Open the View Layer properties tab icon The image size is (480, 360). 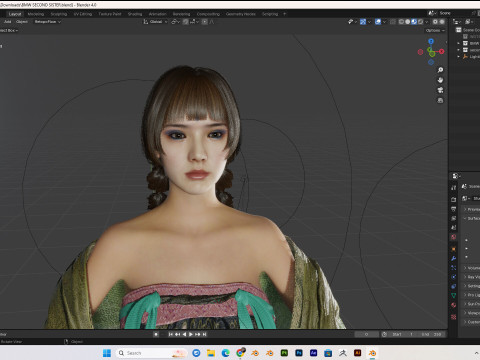pyautogui.click(x=454, y=218)
